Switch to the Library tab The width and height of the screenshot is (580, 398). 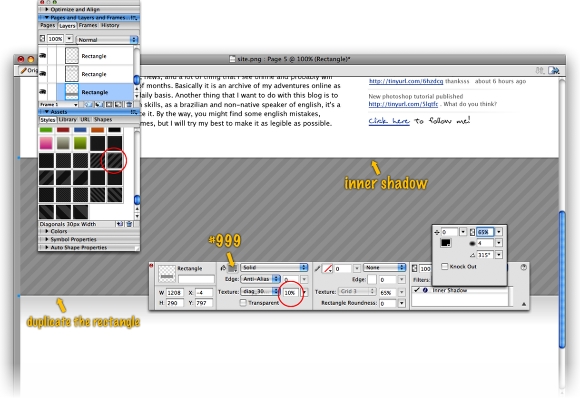pos(68,119)
